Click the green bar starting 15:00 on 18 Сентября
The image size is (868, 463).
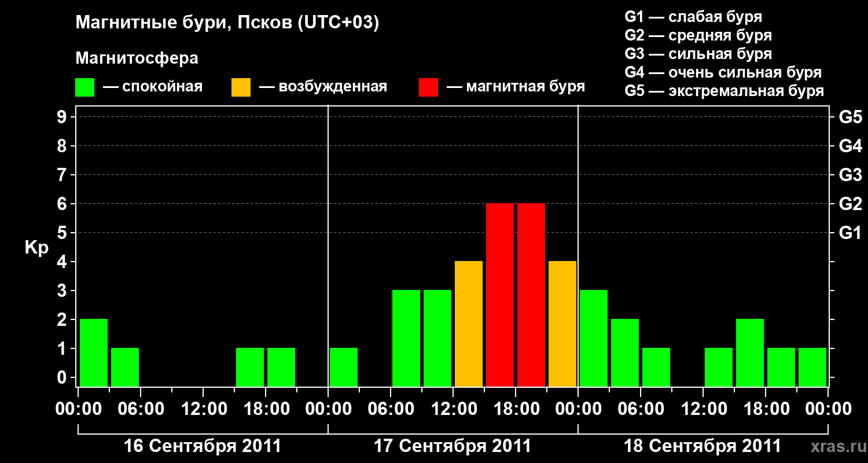(750, 353)
